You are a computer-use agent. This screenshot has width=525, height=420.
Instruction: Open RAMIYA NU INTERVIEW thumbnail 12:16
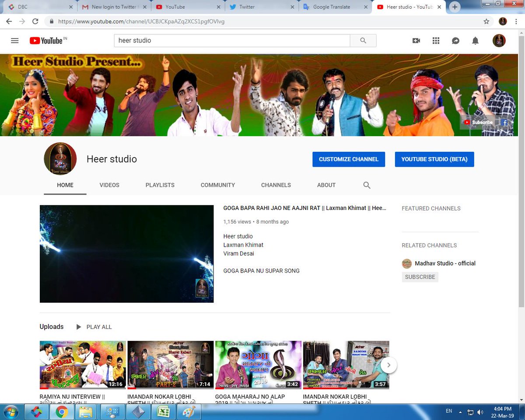pyautogui.click(x=83, y=365)
